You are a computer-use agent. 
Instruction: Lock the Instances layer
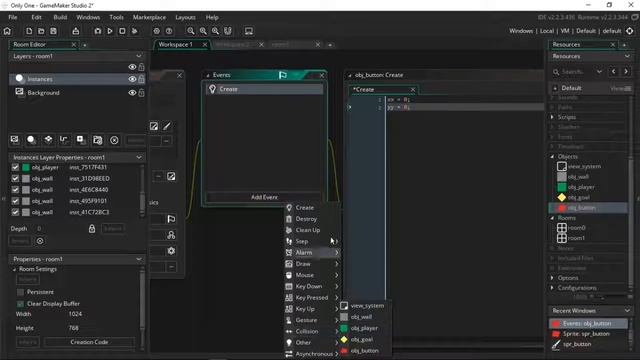(x=142, y=79)
